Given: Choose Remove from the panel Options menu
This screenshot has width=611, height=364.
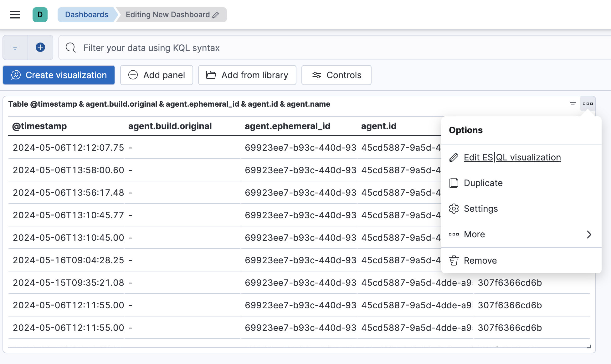Looking at the screenshot, I should [480, 260].
